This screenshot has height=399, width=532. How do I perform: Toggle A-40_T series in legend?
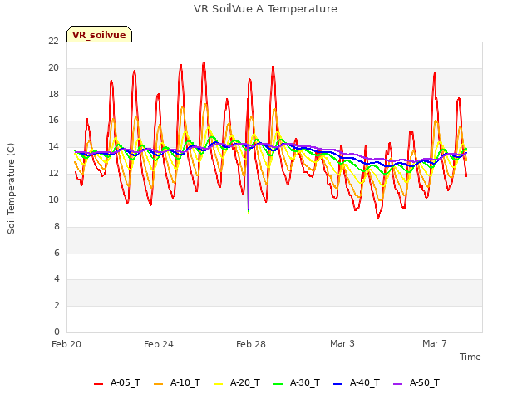(357, 382)
